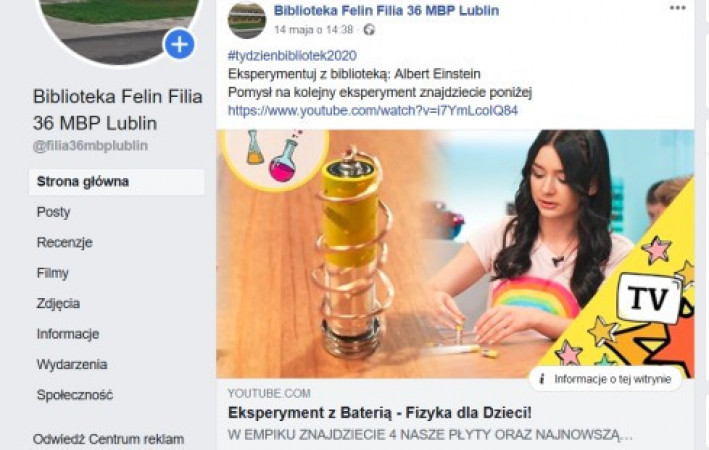The image size is (709, 450).
Task: Open the youtube.com watch link in post
Action: click(x=373, y=111)
